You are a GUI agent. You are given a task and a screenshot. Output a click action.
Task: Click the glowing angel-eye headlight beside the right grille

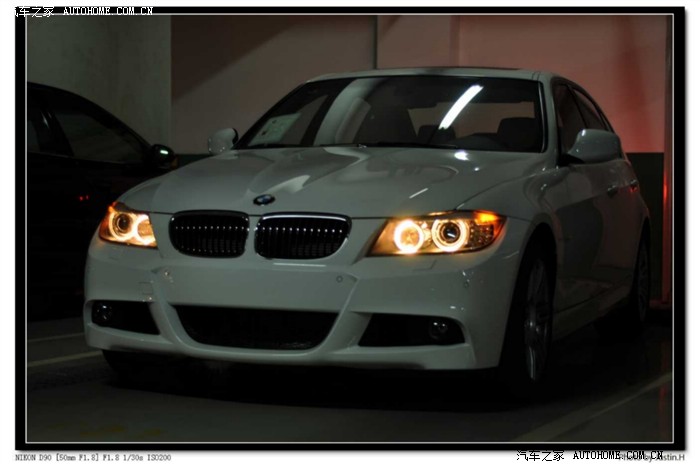(408, 236)
